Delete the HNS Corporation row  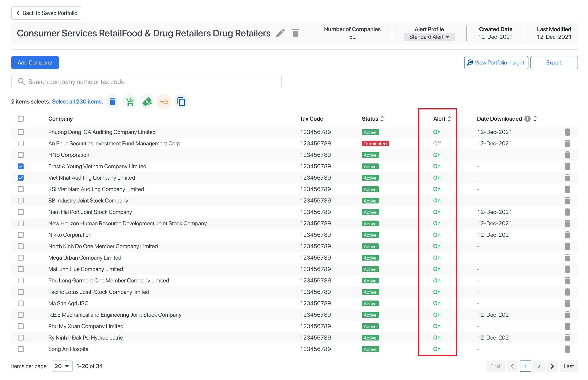(567, 155)
